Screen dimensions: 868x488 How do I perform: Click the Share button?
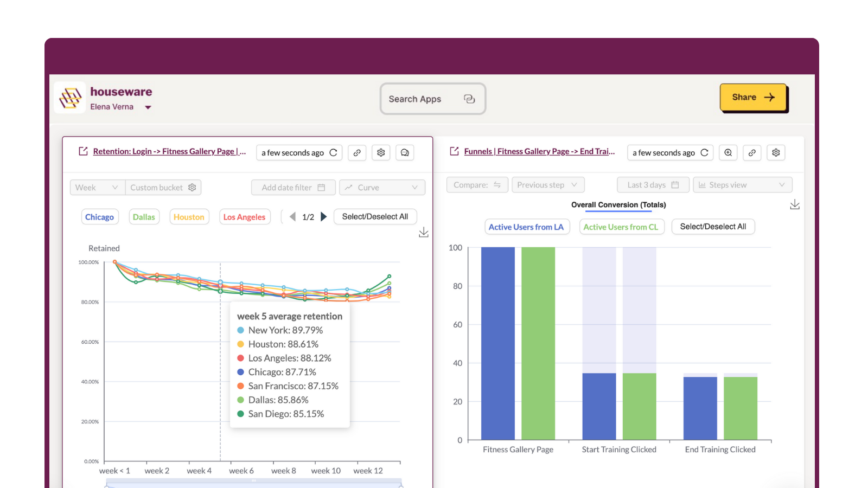[x=754, y=98]
